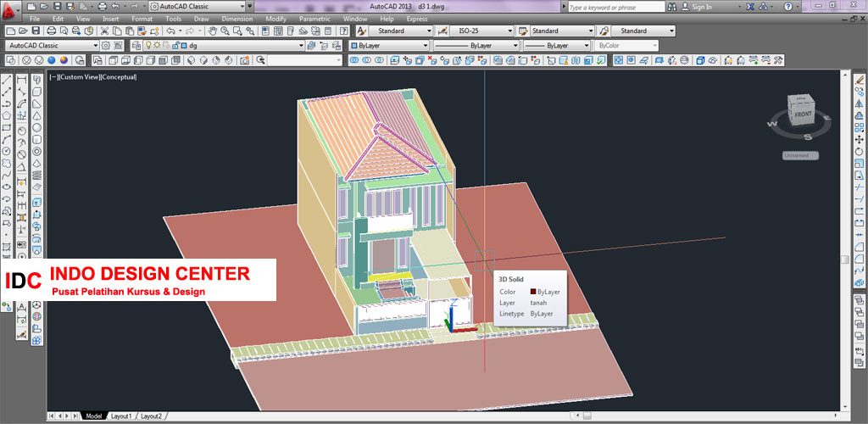The image size is (868, 424).
Task: Click the ViewCube FRONT face
Action: pyautogui.click(x=803, y=114)
